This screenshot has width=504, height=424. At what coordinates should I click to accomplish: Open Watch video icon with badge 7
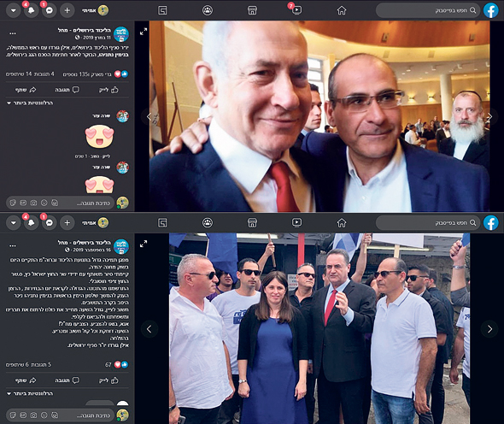pos(296,9)
